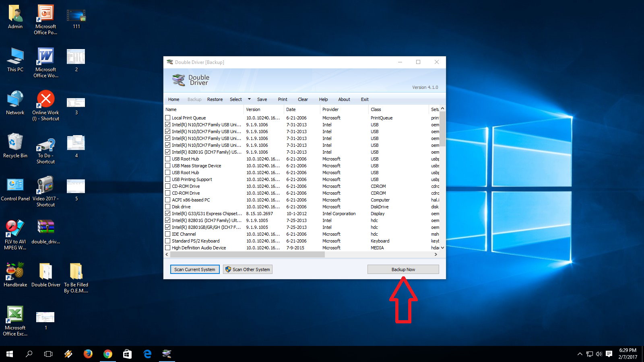The width and height of the screenshot is (644, 362).
Task: Launch Firefox from the taskbar
Action: [88, 354]
